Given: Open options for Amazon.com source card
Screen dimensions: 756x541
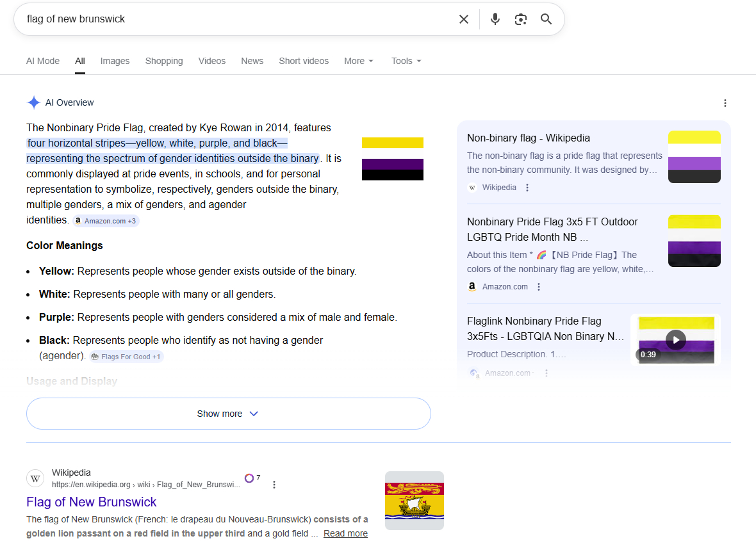Looking at the screenshot, I should point(539,287).
